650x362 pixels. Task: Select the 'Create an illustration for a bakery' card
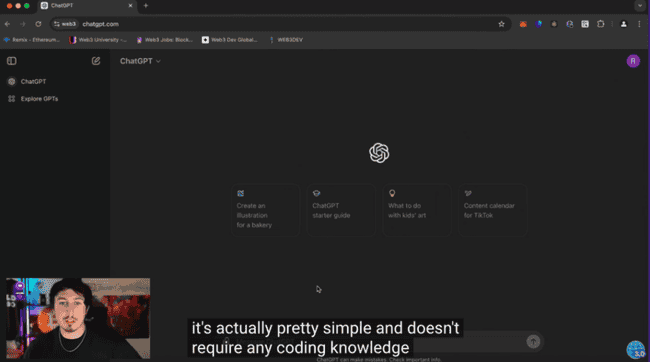click(x=265, y=210)
